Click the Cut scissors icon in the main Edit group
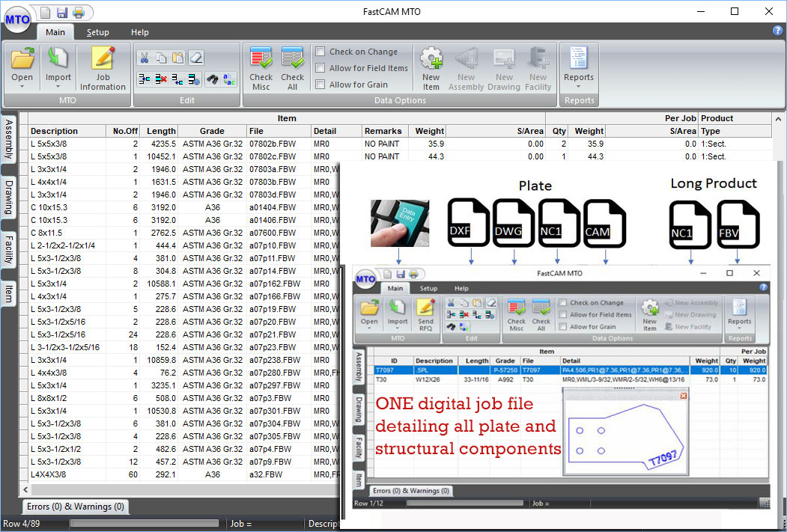787x532 pixels. (145, 58)
